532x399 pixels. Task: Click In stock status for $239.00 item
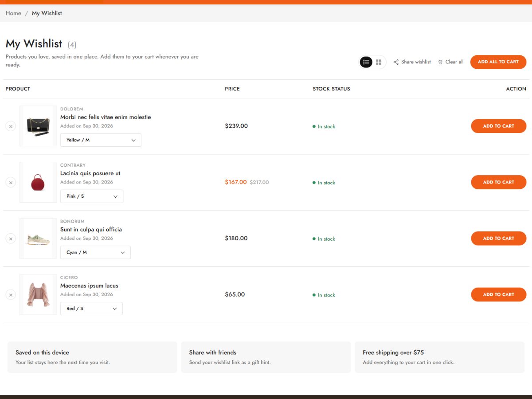click(324, 127)
